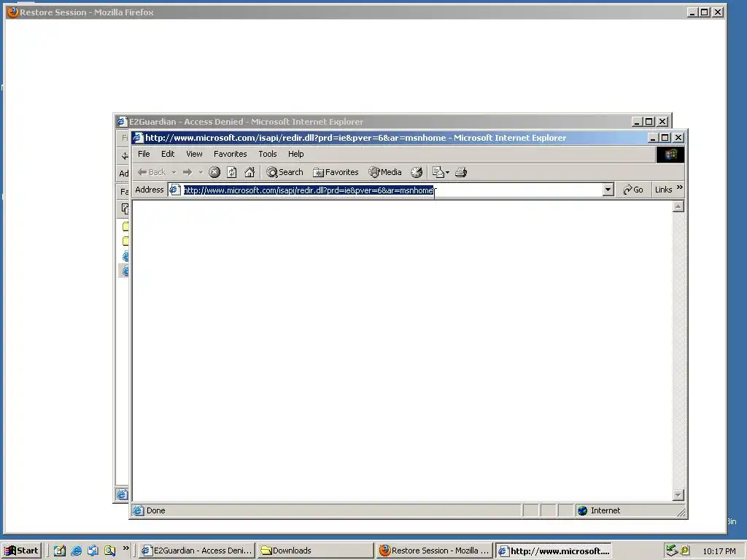The image size is (747, 560).
Task: Click the IE page icon in status bar
Action: pyautogui.click(x=138, y=510)
